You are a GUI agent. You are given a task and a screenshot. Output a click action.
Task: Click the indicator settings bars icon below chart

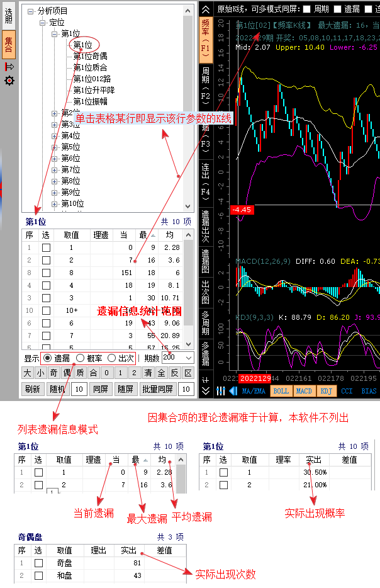221,391
